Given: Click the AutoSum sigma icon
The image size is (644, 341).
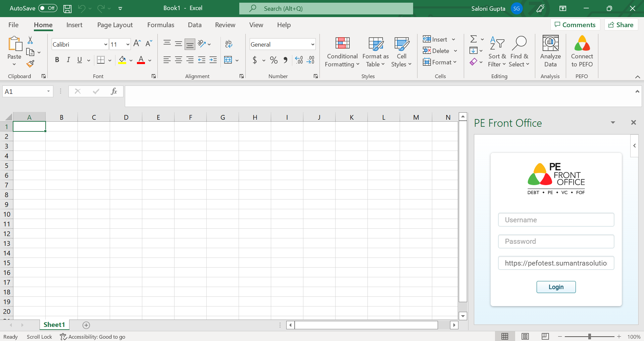Looking at the screenshot, I should tap(473, 39).
